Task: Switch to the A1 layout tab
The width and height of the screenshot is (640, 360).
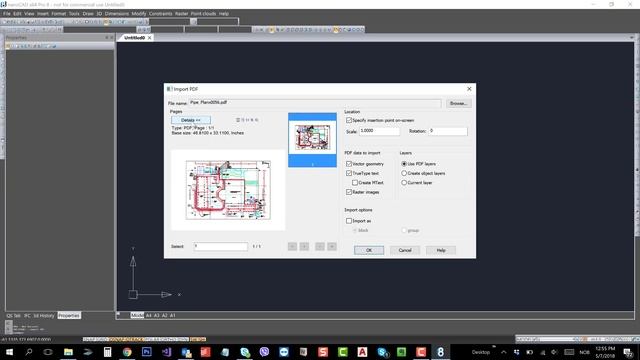Action: [x=173, y=315]
